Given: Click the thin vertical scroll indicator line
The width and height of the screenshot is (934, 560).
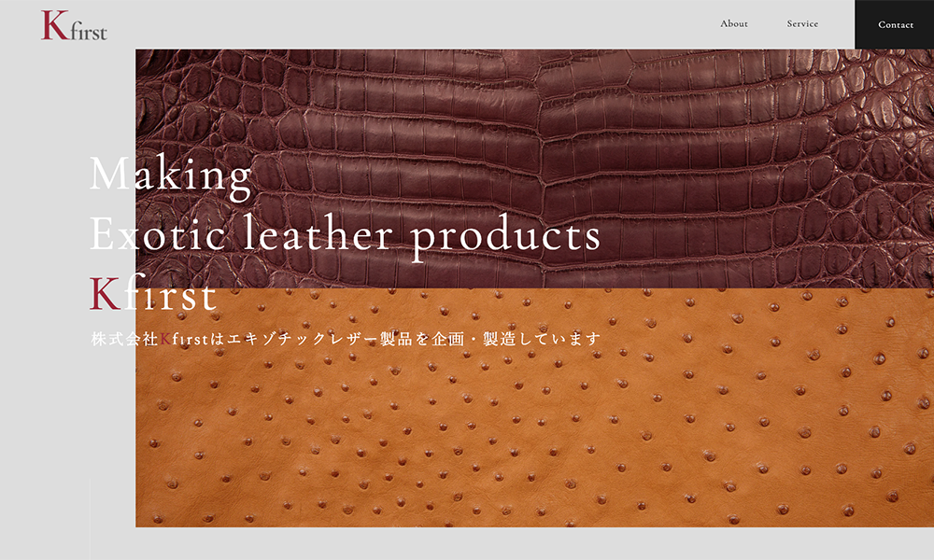Looking at the screenshot, I should tap(90, 518).
